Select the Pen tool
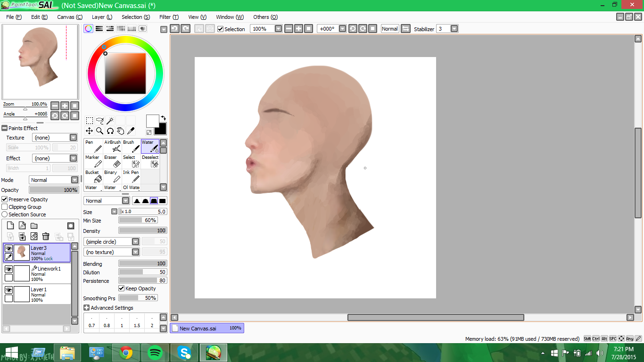Screen dimensions: 644x362 (93, 146)
